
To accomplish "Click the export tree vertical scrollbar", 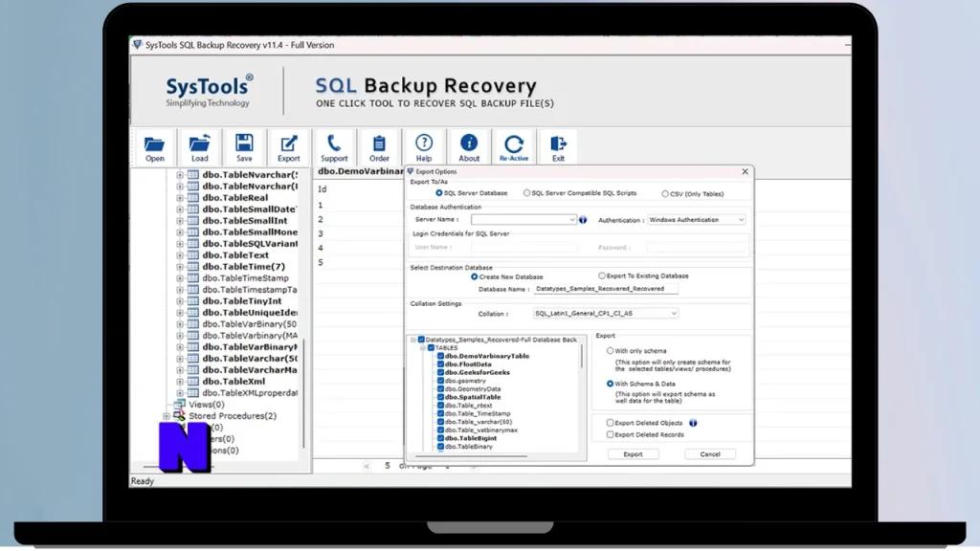I will click(x=582, y=356).
